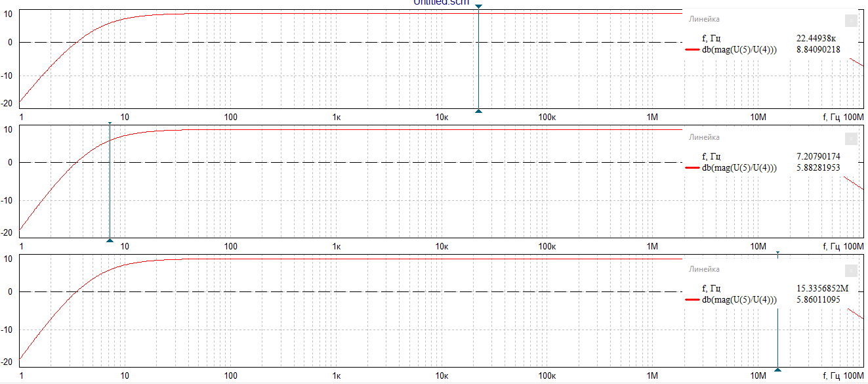Click the 1M axis tick label under top plot
This screenshot has height=384, width=868.
(652, 117)
